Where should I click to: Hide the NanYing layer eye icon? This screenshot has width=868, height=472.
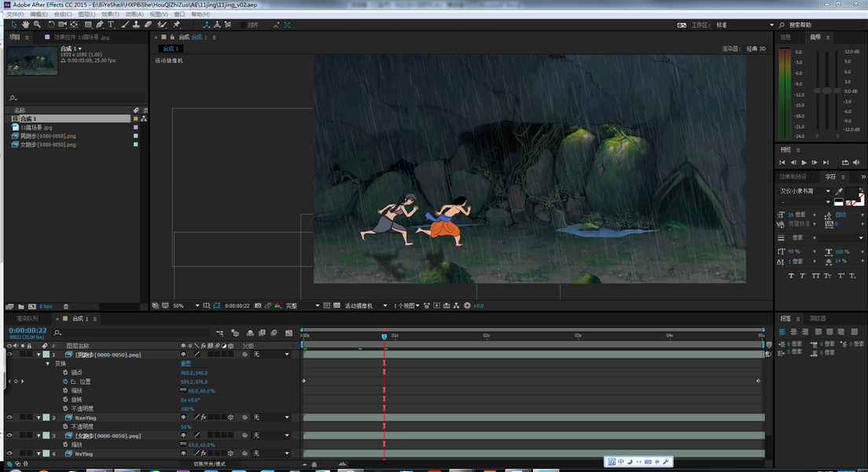click(x=9, y=418)
